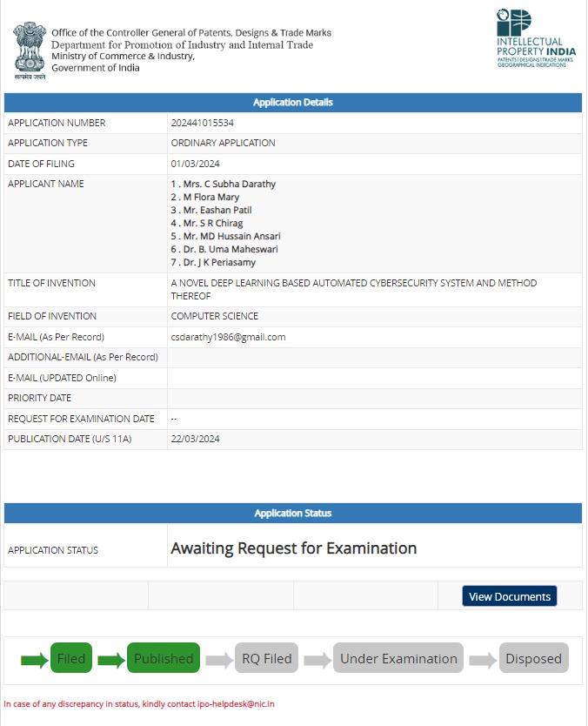Click the Government of India text

96,68
